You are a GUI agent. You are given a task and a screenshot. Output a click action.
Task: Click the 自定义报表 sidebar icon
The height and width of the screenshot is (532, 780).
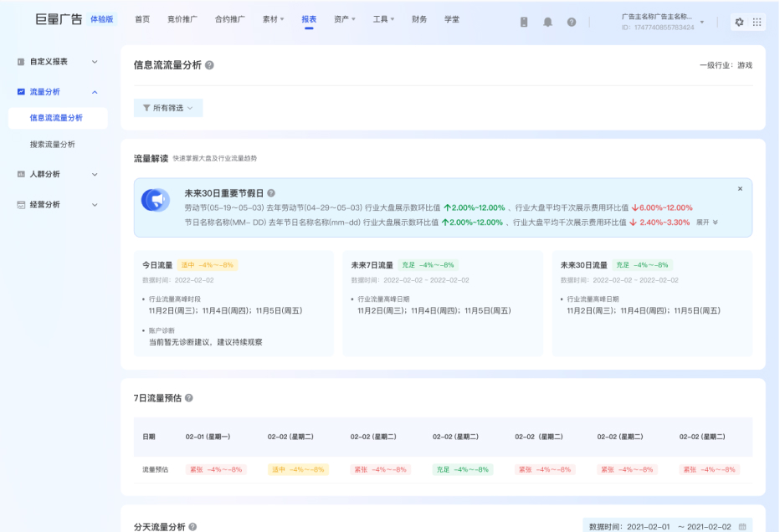21,62
